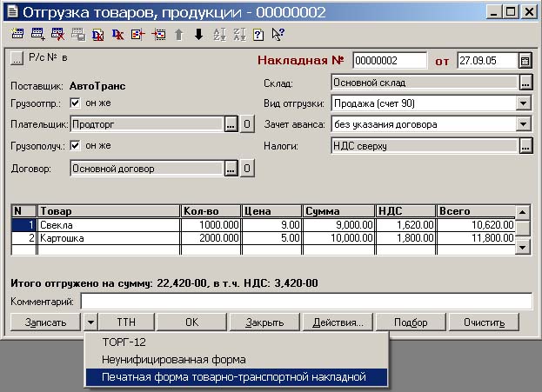Click the Очистить button
Screen dimensions: 542x392
pyautogui.click(x=484, y=322)
